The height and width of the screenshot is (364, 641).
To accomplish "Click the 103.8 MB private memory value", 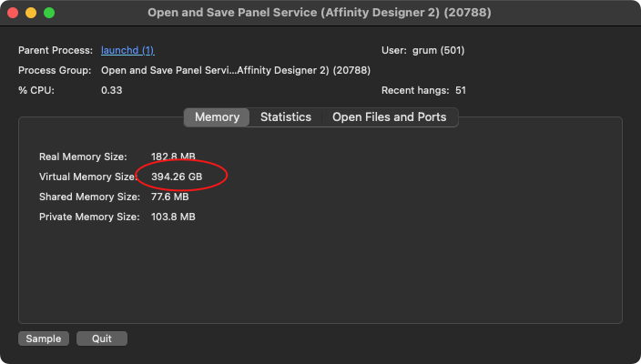I will pos(173,217).
